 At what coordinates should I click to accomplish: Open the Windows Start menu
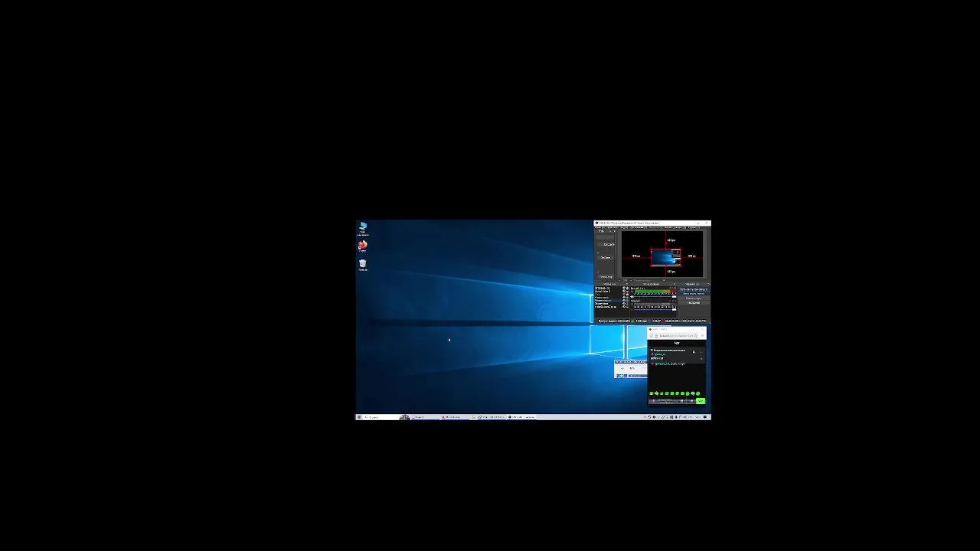coord(359,417)
